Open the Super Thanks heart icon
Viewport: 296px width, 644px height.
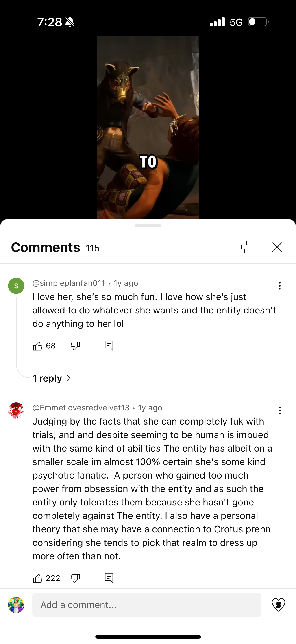278,605
